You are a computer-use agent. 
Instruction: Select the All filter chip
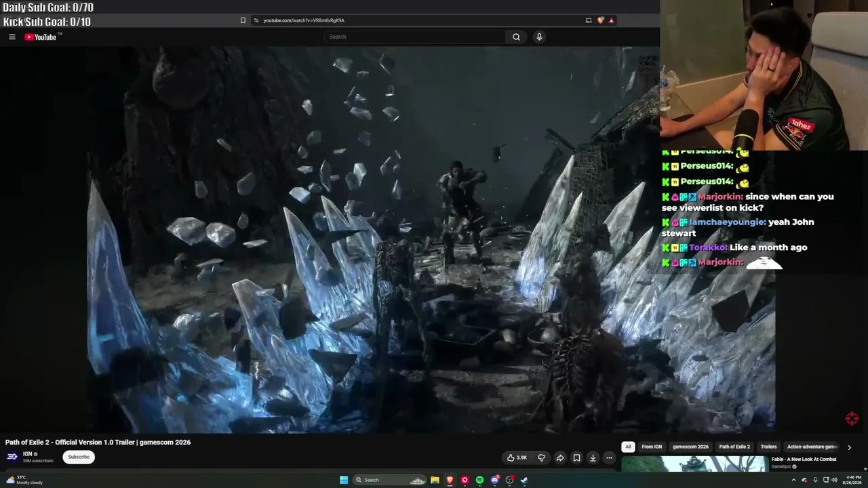coord(628,447)
